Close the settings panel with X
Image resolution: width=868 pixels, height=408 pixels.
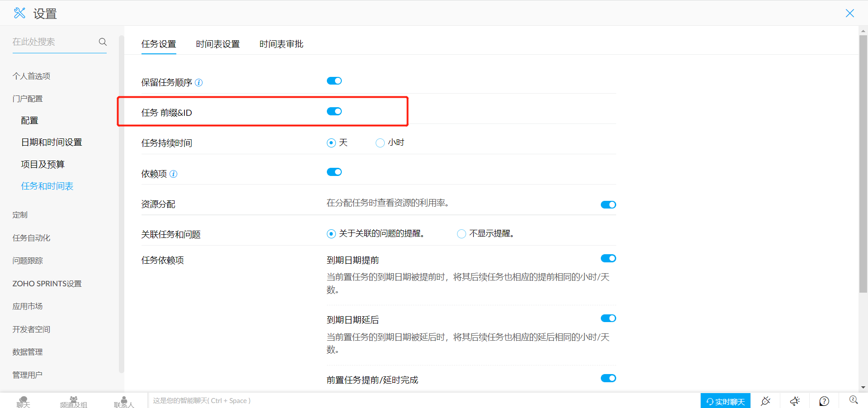pos(849,13)
